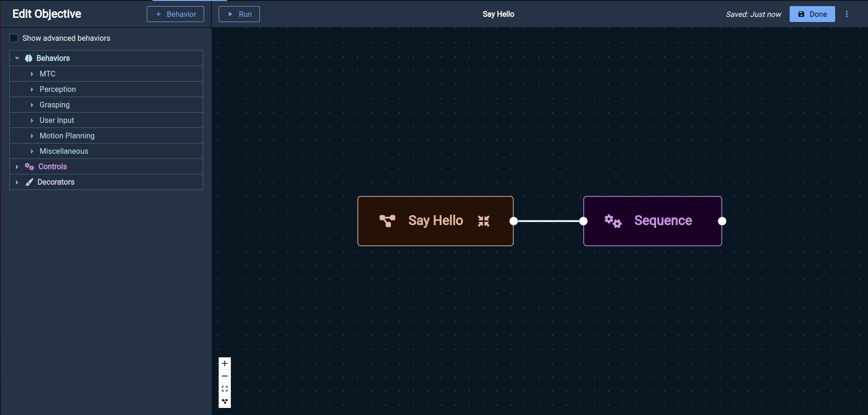Zoom in the canvas with plus button
The image size is (868, 415).
[225, 363]
